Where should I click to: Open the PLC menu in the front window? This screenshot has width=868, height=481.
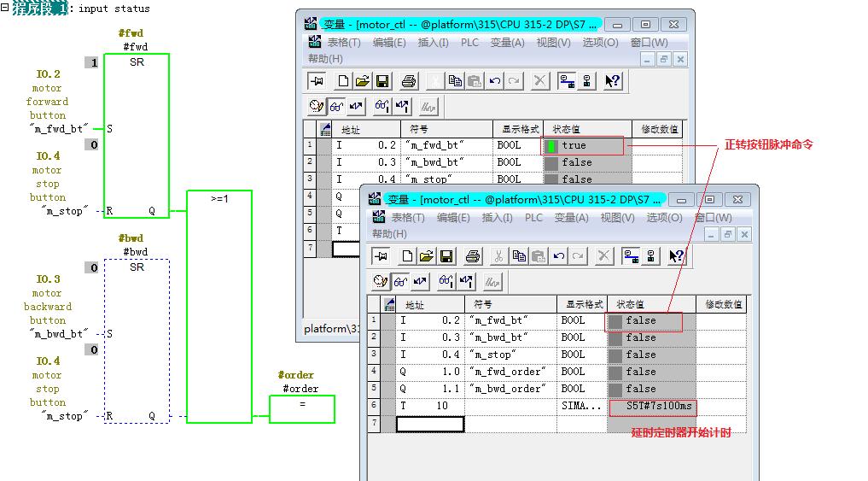(533, 218)
